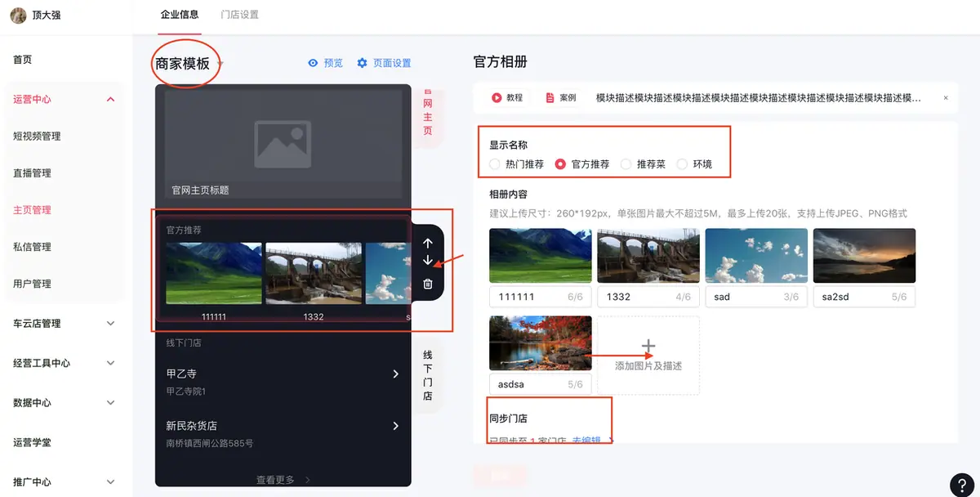
Task: Select the 推荐菜 radio option
Action: point(626,163)
